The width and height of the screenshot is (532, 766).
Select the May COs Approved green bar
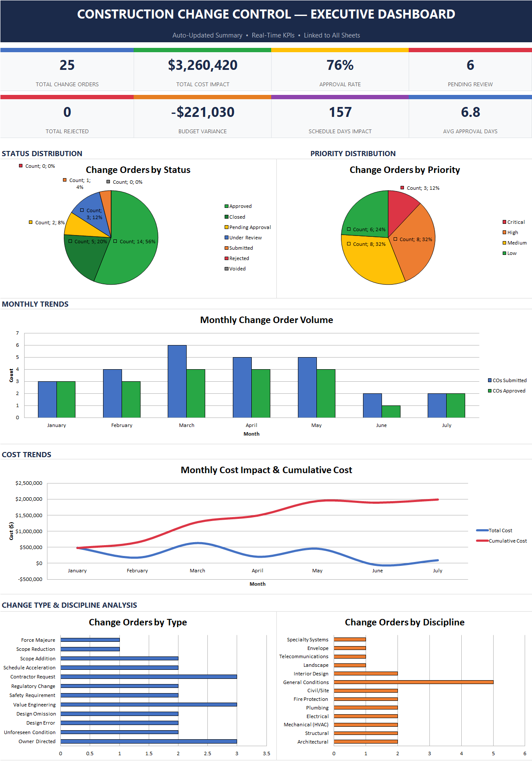click(x=326, y=393)
